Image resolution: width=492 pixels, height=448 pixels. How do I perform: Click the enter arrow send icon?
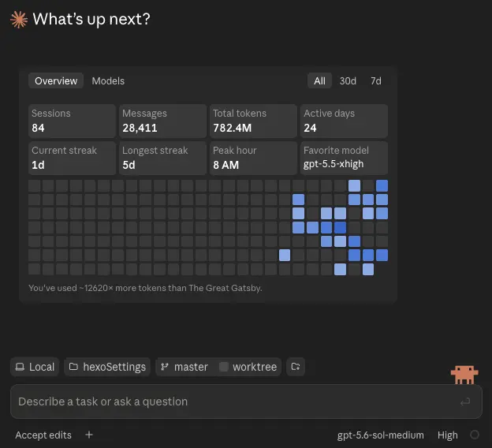[465, 401]
